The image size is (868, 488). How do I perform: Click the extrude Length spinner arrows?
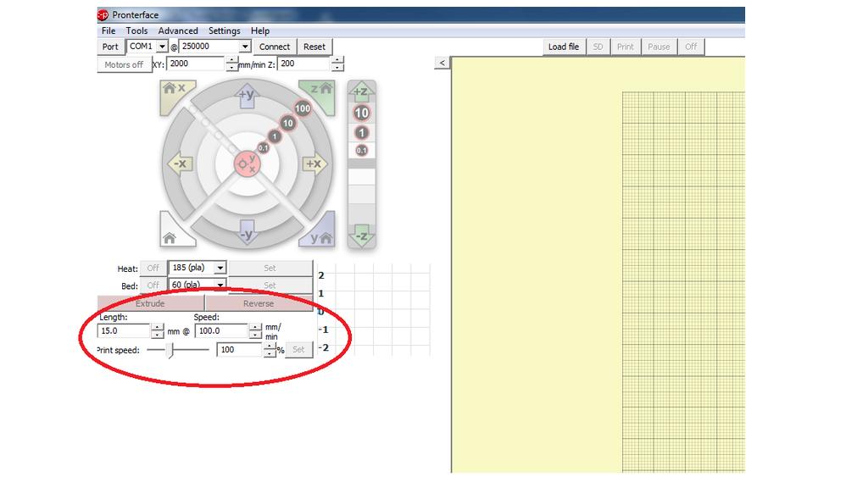pos(157,331)
